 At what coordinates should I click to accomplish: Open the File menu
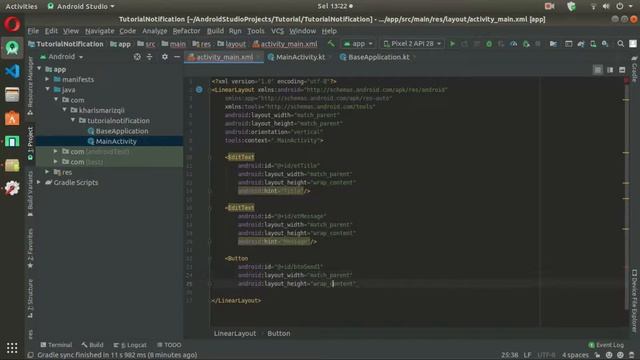click(x=33, y=31)
